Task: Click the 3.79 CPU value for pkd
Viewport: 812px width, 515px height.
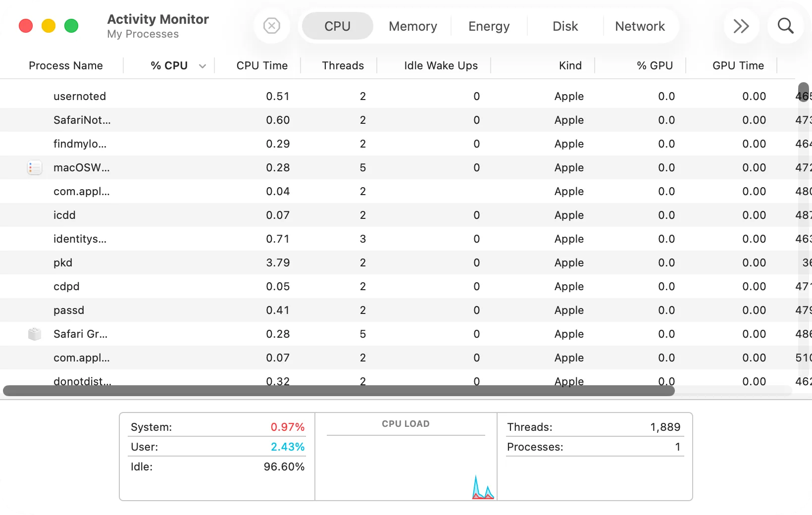Action: [278, 262]
